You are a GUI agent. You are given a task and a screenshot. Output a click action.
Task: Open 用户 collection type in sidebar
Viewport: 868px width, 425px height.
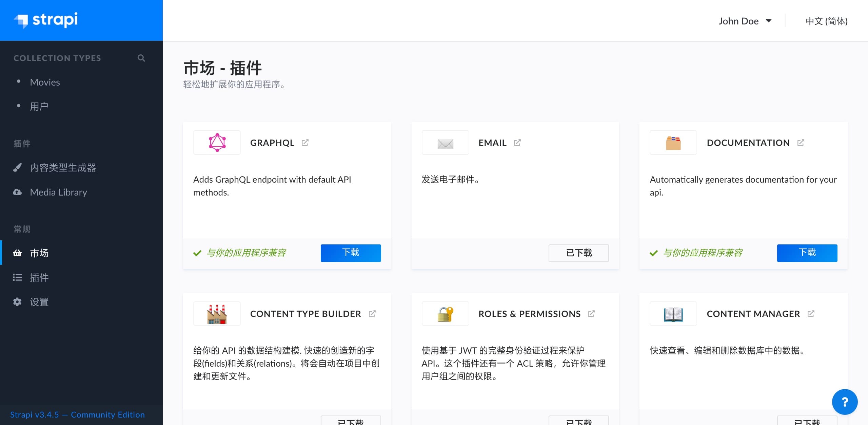pos(39,107)
